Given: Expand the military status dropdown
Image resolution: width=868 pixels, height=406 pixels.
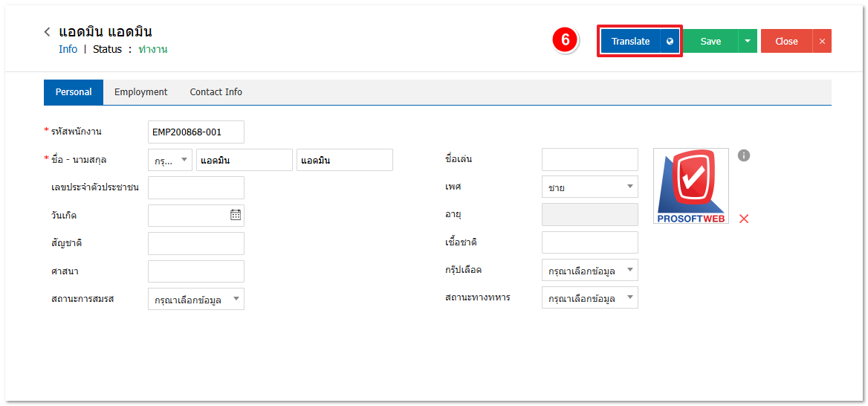Looking at the screenshot, I should tap(589, 298).
